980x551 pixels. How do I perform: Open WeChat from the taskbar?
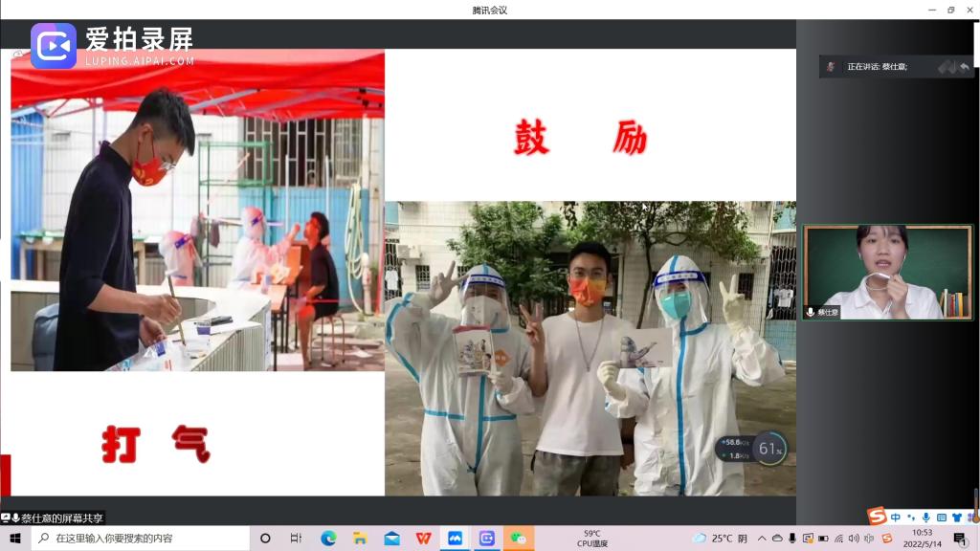(518, 539)
